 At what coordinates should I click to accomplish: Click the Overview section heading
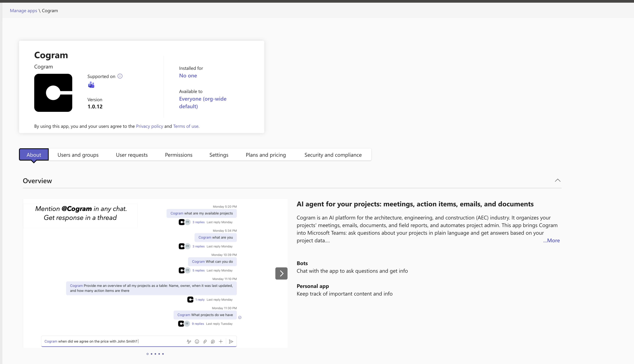click(x=37, y=181)
